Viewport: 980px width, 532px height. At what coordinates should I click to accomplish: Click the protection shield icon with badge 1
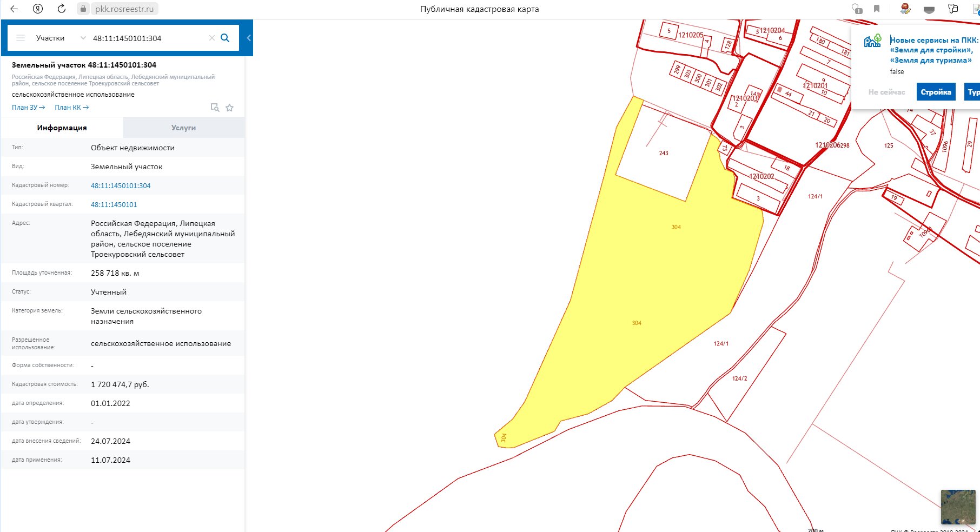(857, 9)
